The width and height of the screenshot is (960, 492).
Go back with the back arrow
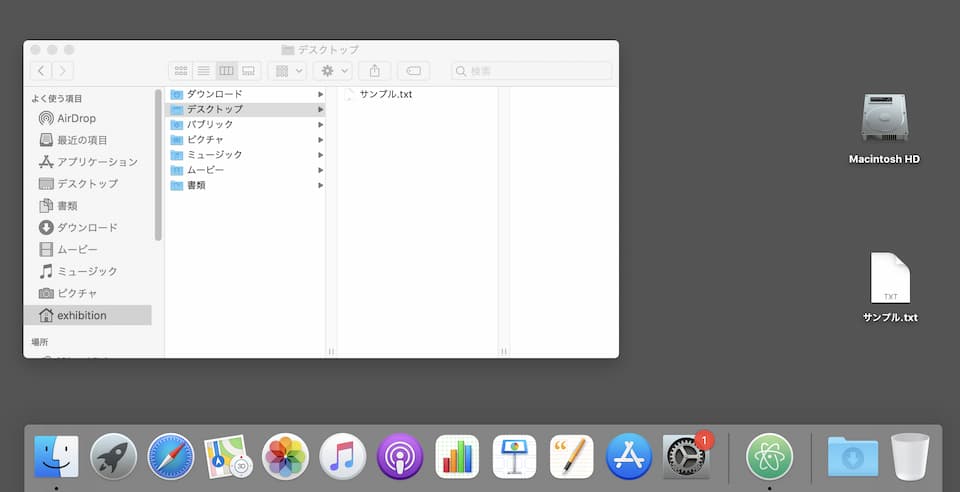click(x=41, y=71)
